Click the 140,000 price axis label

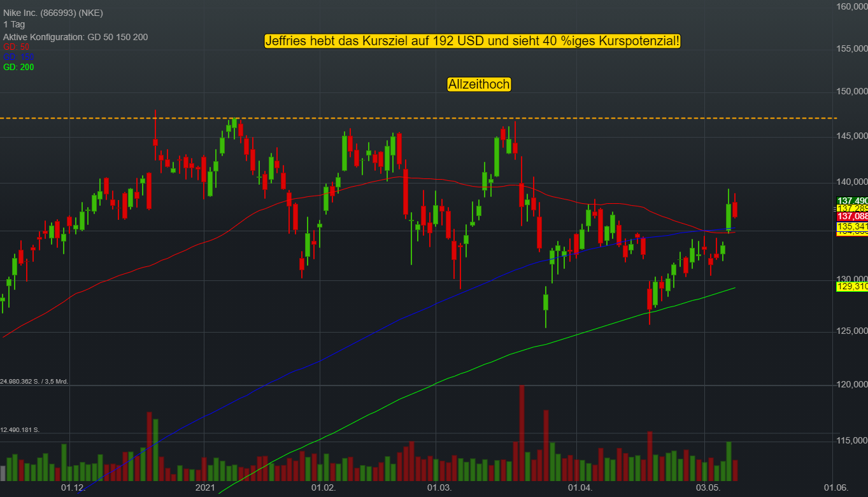[x=852, y=182]
